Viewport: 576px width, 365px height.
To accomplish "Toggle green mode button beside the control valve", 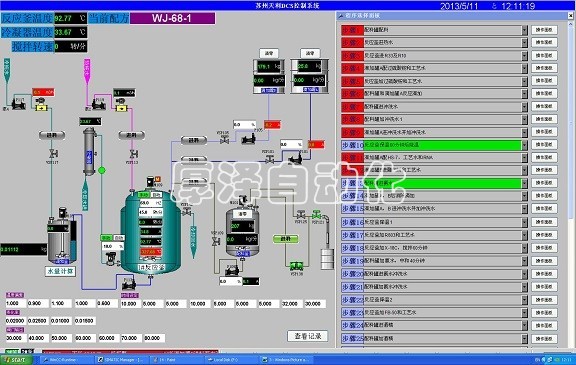I will coord(106,238).
